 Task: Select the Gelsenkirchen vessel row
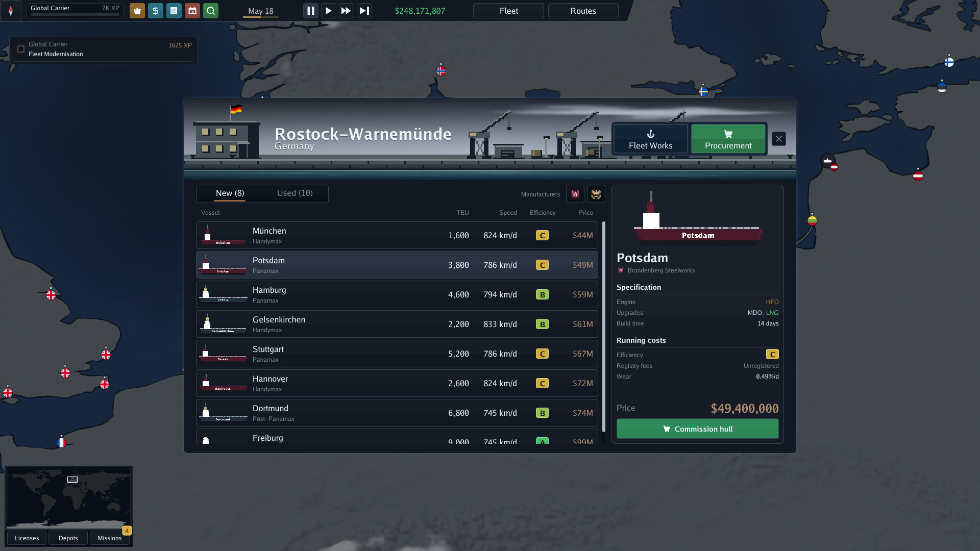(x=397, y=324)
